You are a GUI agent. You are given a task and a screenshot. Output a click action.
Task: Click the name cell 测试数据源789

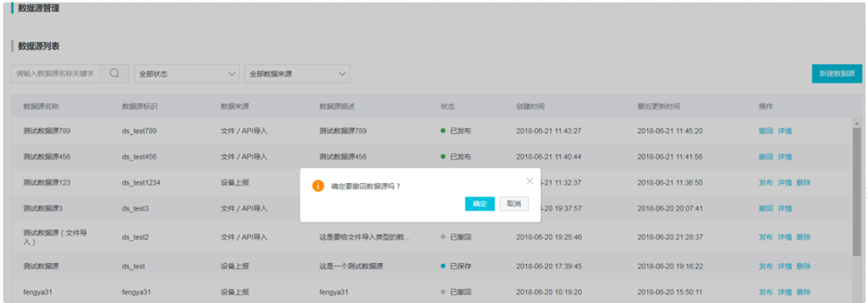click(x=47, y=132)
